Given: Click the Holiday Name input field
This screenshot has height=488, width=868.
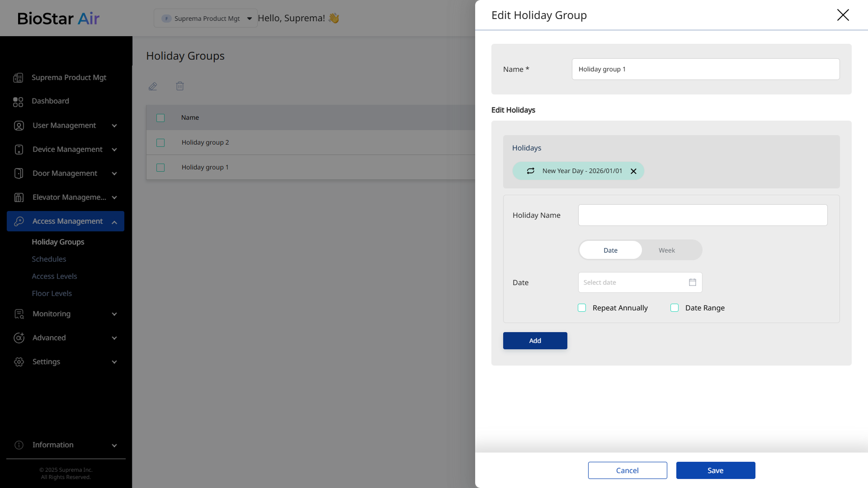Looking at the screenshot, I should (703, 215).
